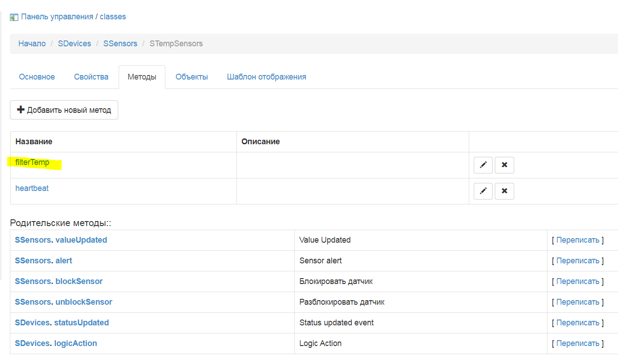Click the pencil edit icon for heartbeat
This screenshot has width=618, height=364.
click(x=483, y=191)
